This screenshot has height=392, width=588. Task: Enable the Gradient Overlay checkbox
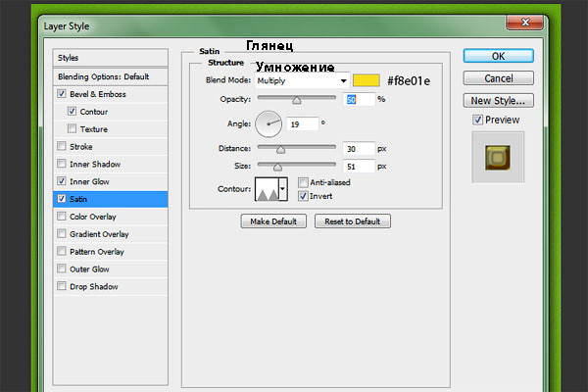click(x=62, y=233)
